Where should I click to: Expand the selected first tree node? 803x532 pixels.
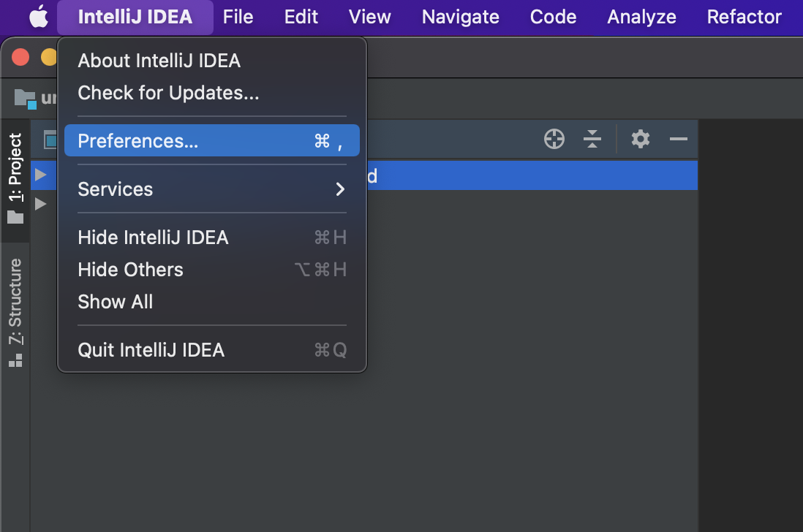[40, 175]
